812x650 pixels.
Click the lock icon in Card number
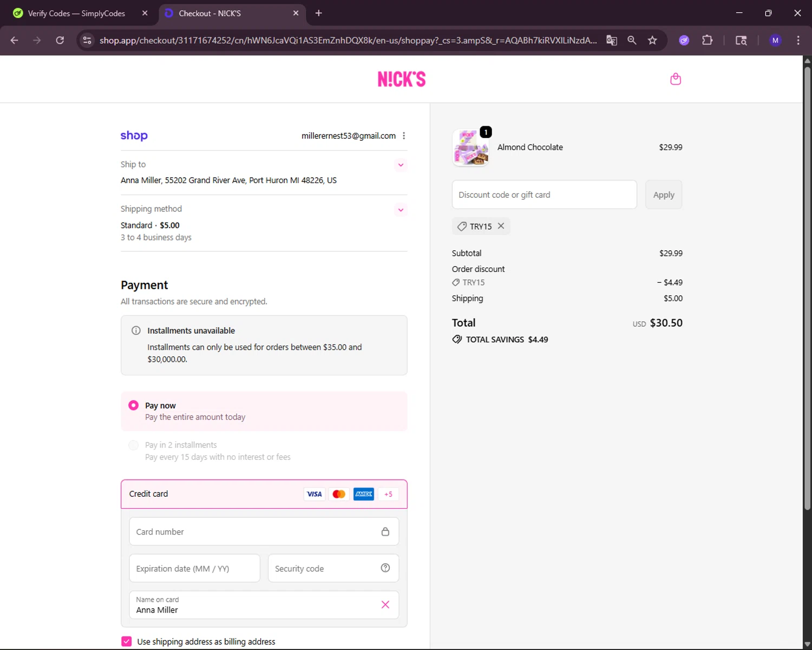[385, 531]
